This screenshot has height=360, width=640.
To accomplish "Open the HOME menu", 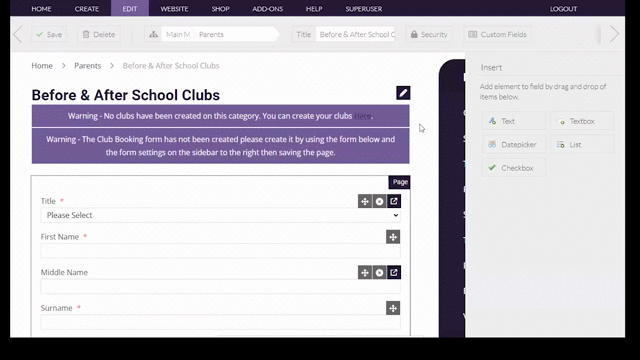I will [41, 9].
